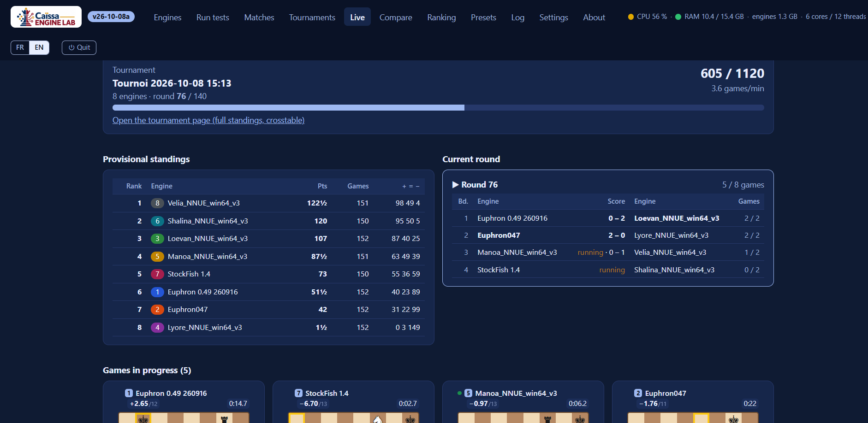This screenshot has width=868, height=423.
Task: Open the Euphron 0.49 260916 game thumbnail board
Action: (184, 417)
